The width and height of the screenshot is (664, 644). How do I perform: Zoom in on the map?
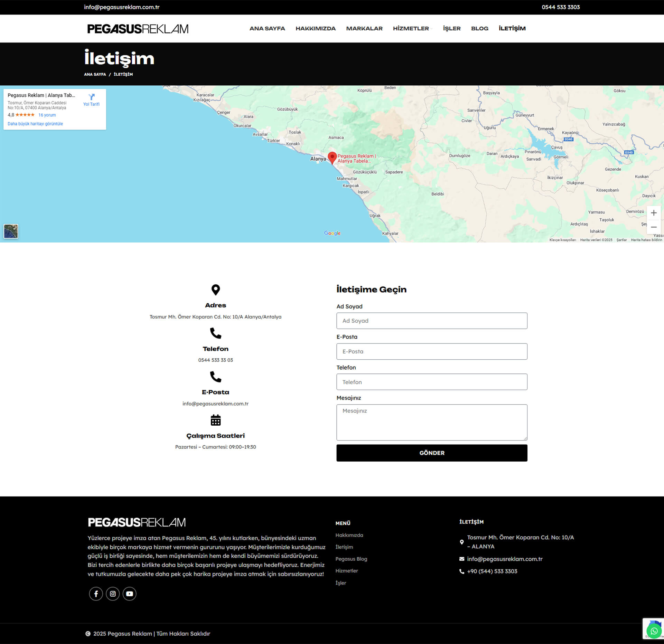pos(653,213)
